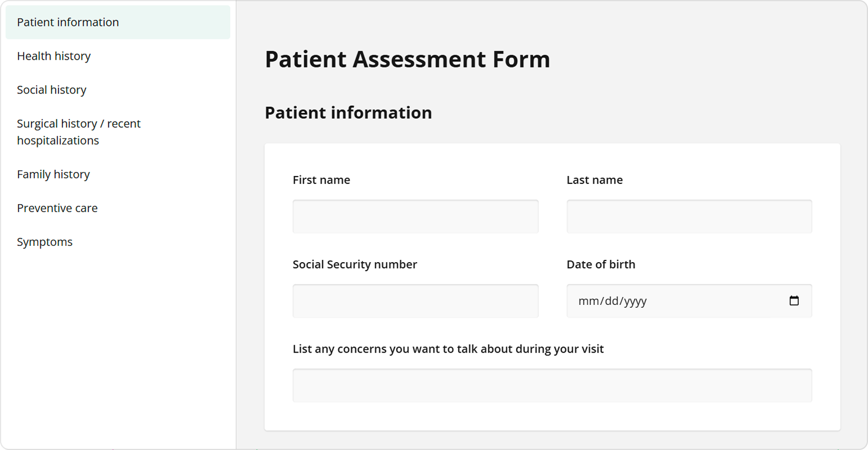Click the Patient information section heading
The image size is (868, 450).
point(349,112)
